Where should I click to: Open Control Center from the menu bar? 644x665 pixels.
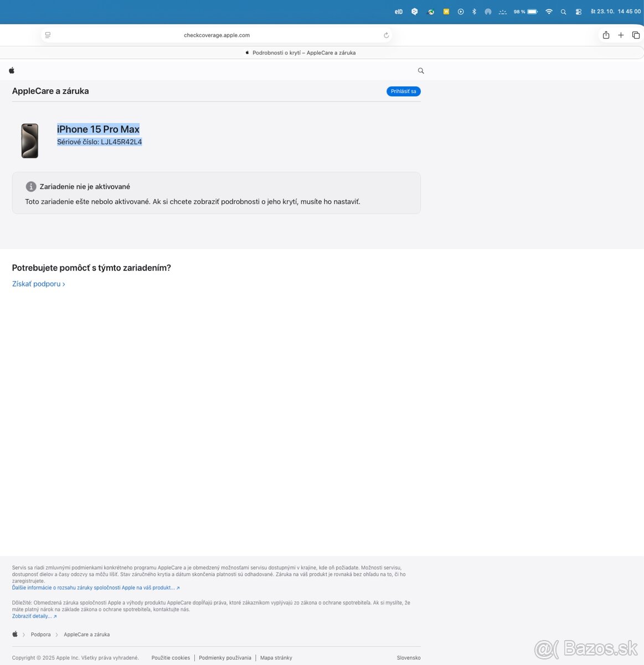point(578,12)
